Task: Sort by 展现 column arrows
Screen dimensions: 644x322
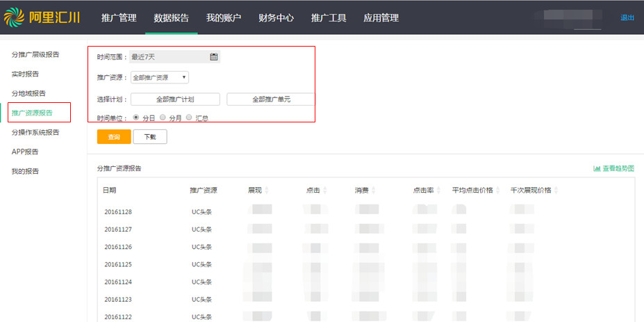Action: 266,191
